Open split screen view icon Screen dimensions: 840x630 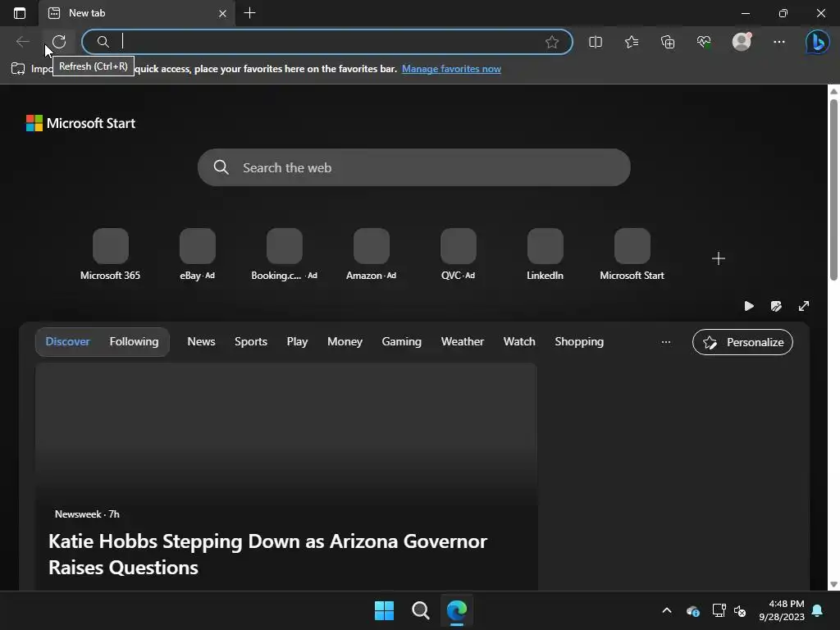click(596, 42)
